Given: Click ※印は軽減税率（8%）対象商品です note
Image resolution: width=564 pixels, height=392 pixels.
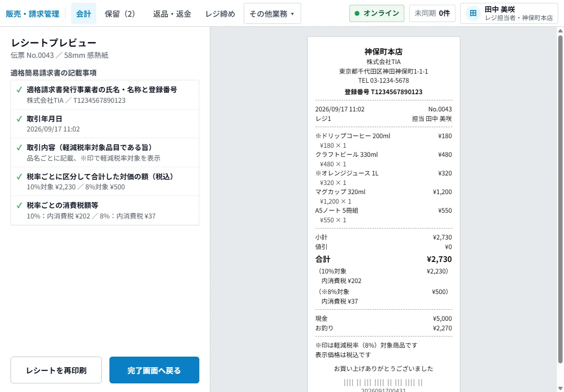Looking at the screenshot, I should coord(367,345).
